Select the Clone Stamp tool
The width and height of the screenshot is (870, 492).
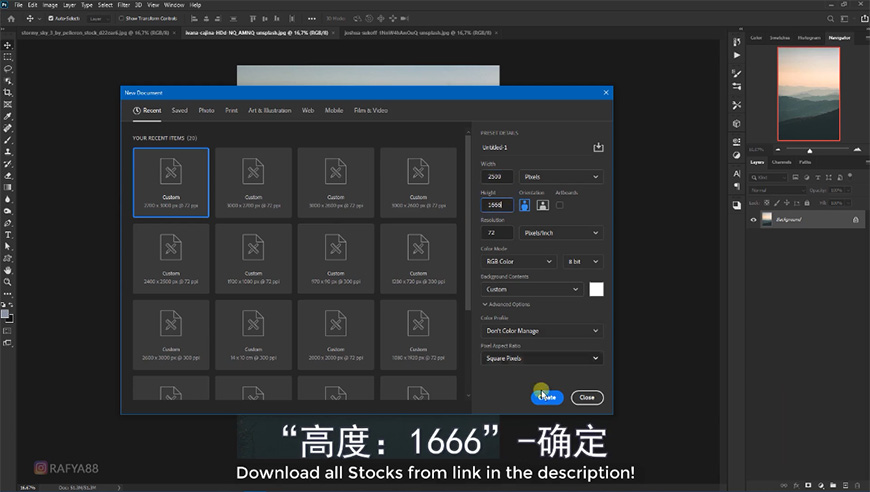coord(8,151)
